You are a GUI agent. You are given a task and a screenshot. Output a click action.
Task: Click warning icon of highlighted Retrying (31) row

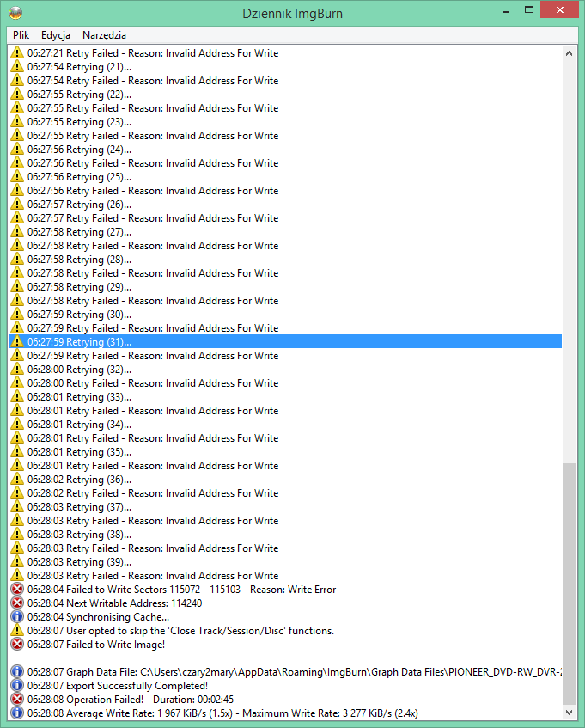click(x=16, y=342)
